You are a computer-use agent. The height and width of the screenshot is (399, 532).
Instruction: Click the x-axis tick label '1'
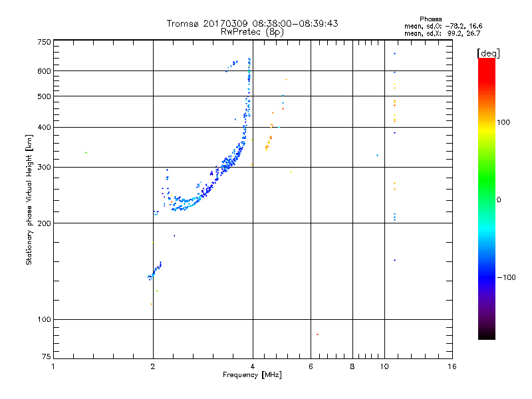tap(53, 366)
